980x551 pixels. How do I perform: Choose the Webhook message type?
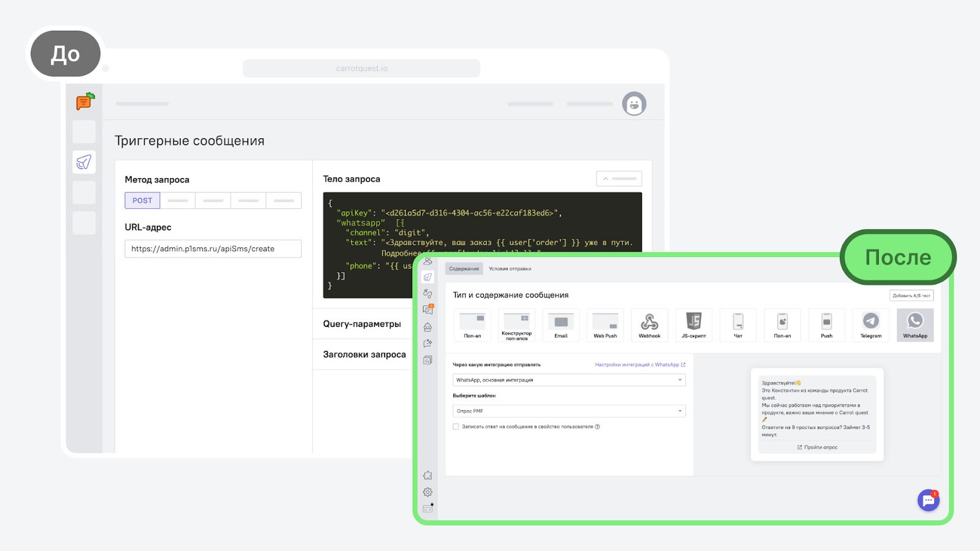pyautogui.click(x=649, y=324)
